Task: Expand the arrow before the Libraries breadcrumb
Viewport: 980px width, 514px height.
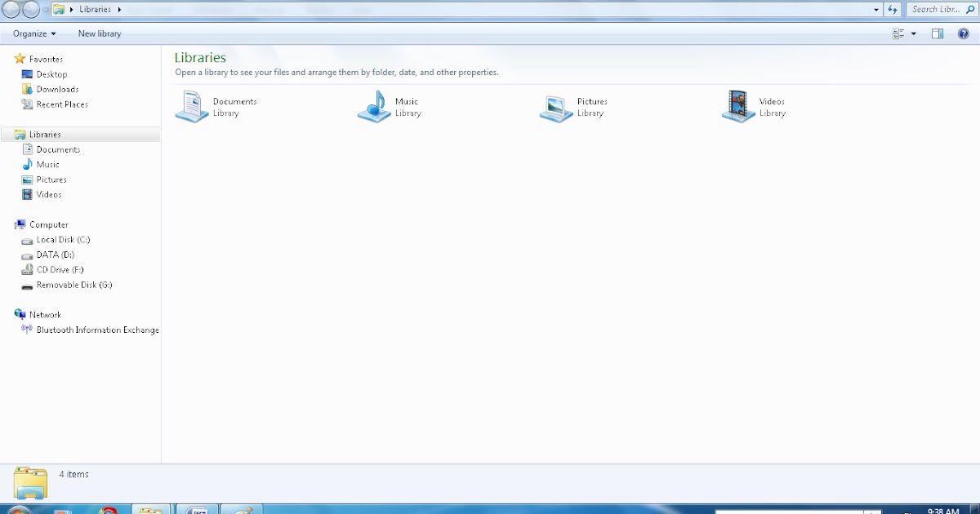Action: point(71,9)
